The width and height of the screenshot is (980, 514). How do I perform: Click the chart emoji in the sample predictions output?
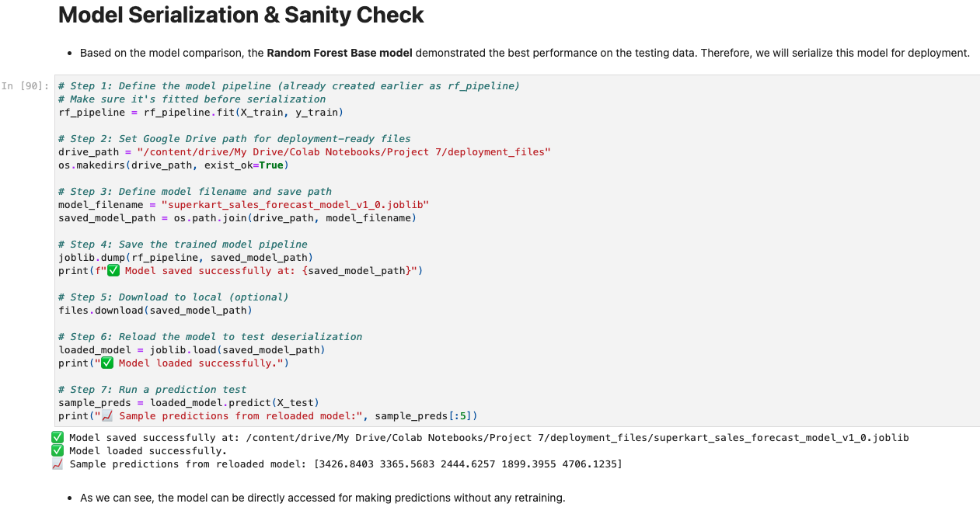tap(57, 464)
